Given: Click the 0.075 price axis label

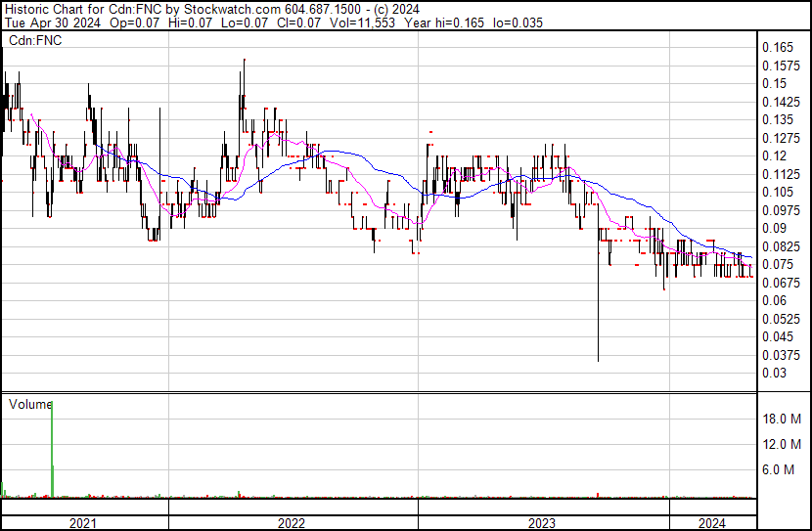Looking at the screenshot, I should pyautogui.click(x=779, y=265).
